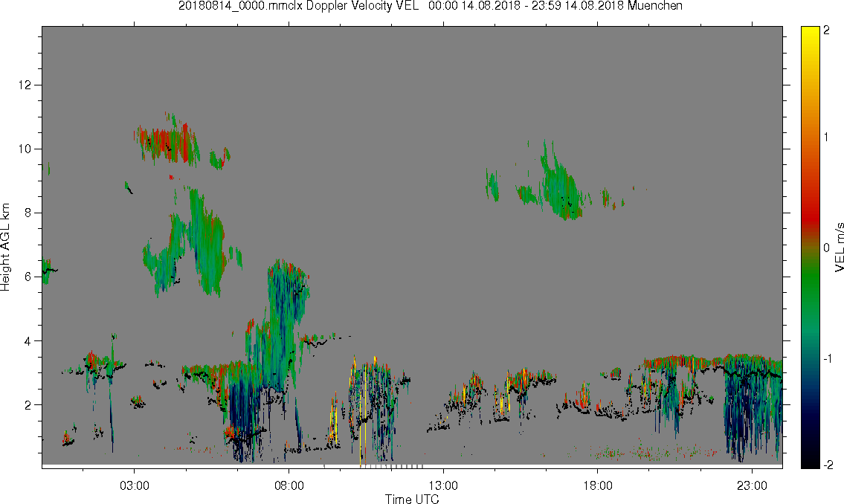Click the 2 km height tick label
The width and height of the screenshot is (844, 504).
28,405
